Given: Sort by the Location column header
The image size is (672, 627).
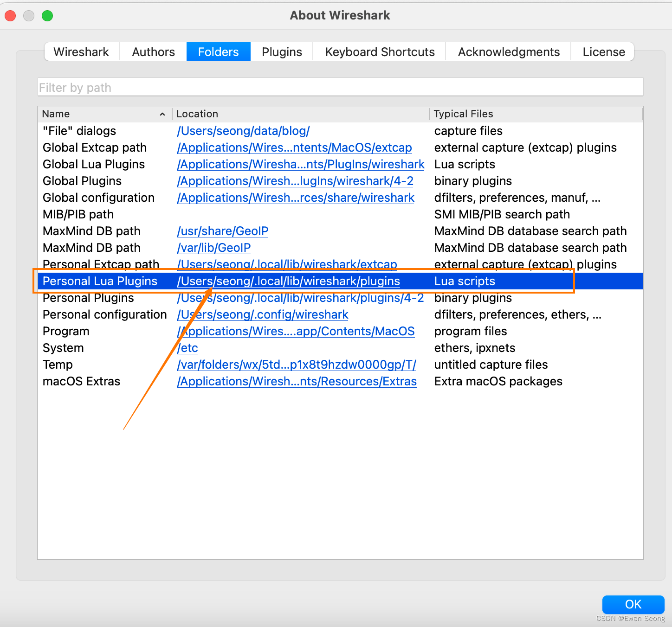Looking at the screenshot, I should click(x=301, y=114).
